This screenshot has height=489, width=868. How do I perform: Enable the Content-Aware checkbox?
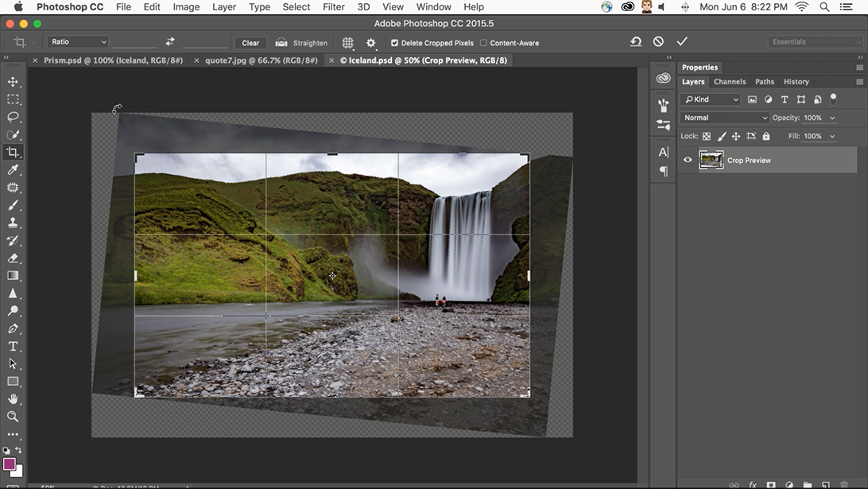coord(483,43)
